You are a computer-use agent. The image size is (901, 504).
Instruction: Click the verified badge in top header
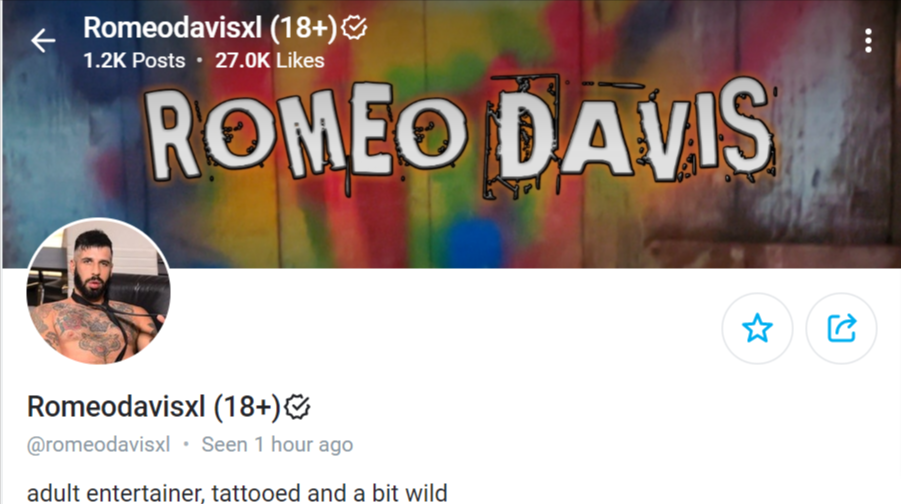coord(354,27)
